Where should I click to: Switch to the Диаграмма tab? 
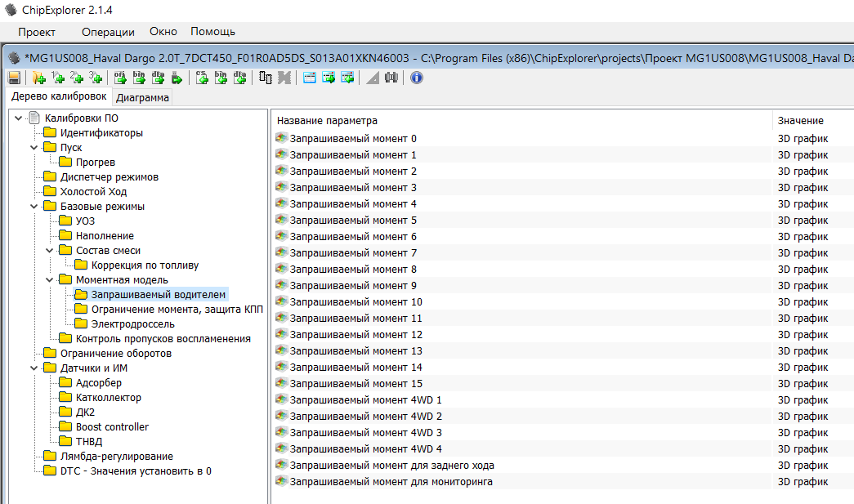click(x=142, y=98)
